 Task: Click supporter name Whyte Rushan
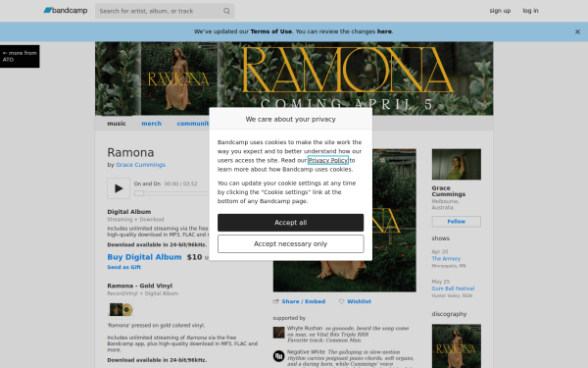[x=305, y=328]
